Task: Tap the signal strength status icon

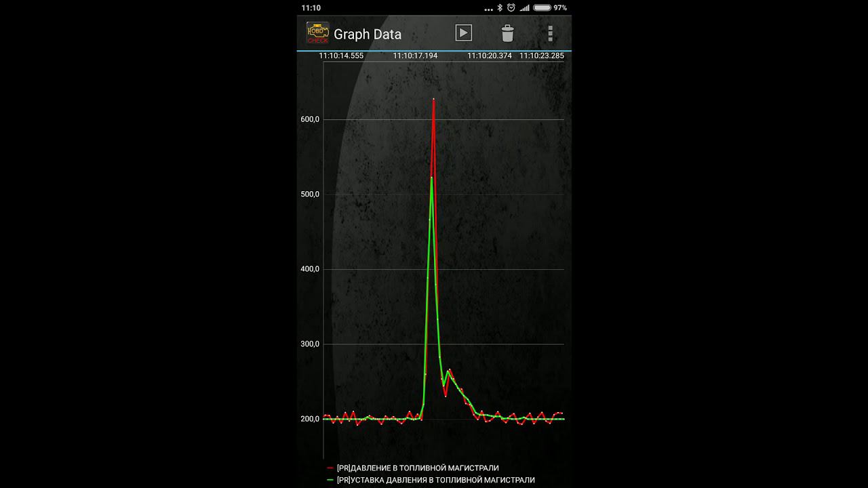Action: pyautogui.click(x=524, y=7)
